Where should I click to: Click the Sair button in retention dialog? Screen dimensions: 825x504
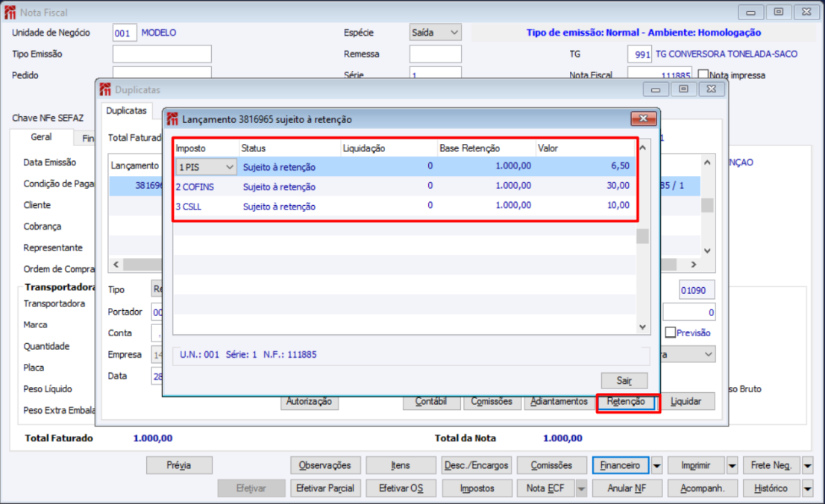coord(624,380)
